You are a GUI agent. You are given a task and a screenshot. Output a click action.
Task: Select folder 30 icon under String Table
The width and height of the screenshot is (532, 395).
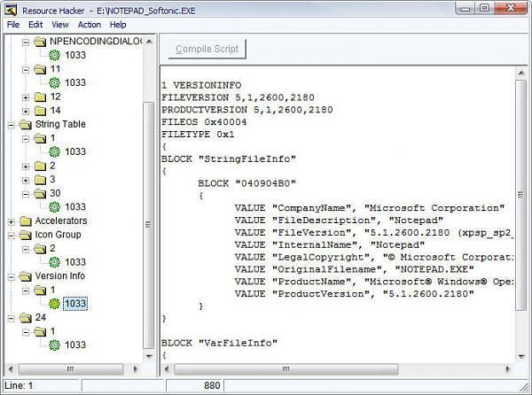pyautogui.click(x=40, y=194)
